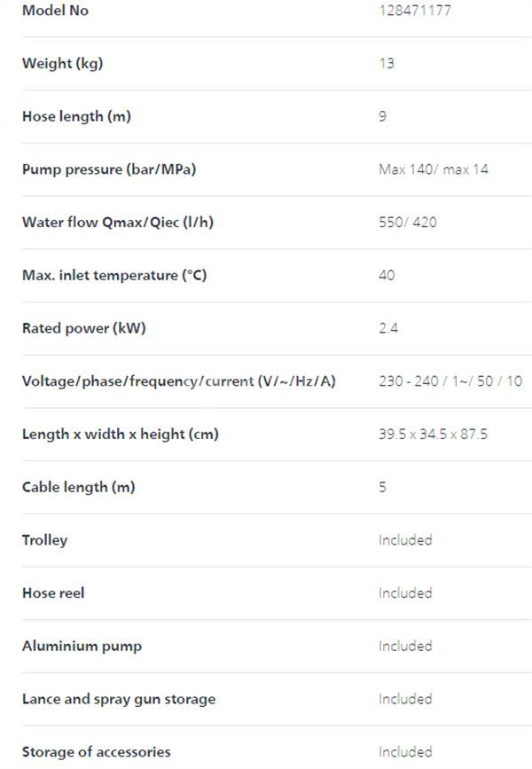Select the Cable length (m) label
This screenshot has height=769, width=532.
(x=78, y=487)
